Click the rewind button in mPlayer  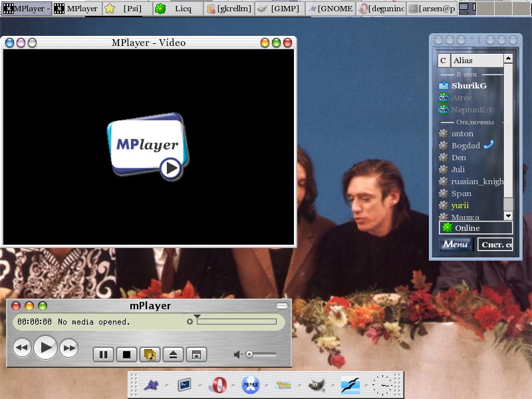point(22,348)
